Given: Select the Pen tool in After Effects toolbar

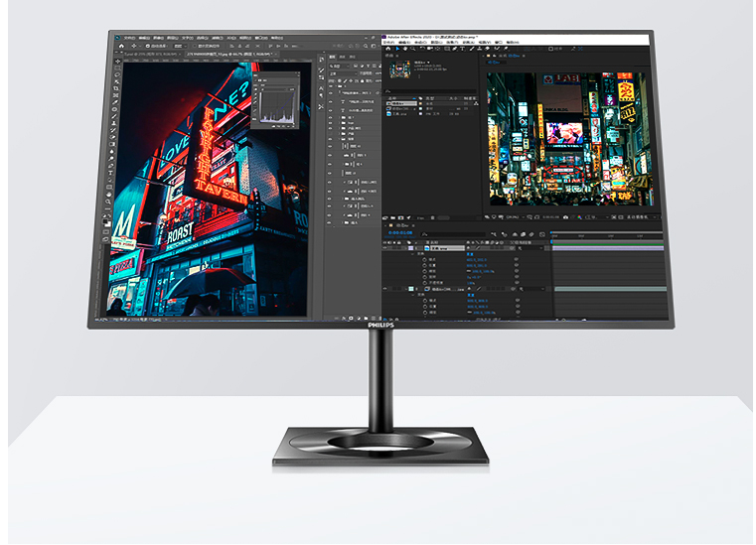Looking at the screenshot, I should click(x=455, y=49).
